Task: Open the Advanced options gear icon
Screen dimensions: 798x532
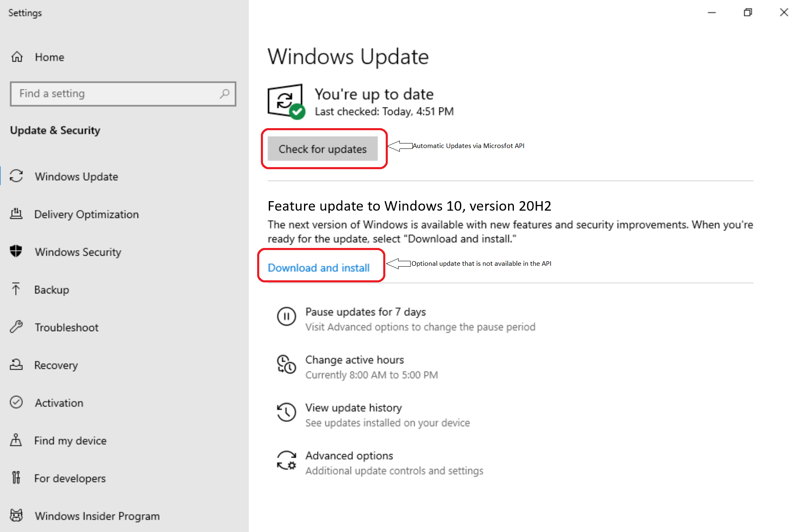Action: [x=286, y=461]
